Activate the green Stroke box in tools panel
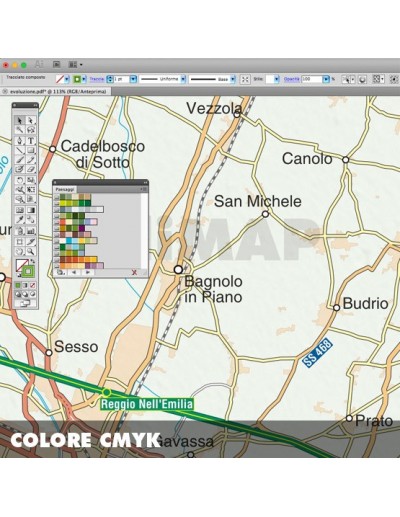 tap(28, 271)
